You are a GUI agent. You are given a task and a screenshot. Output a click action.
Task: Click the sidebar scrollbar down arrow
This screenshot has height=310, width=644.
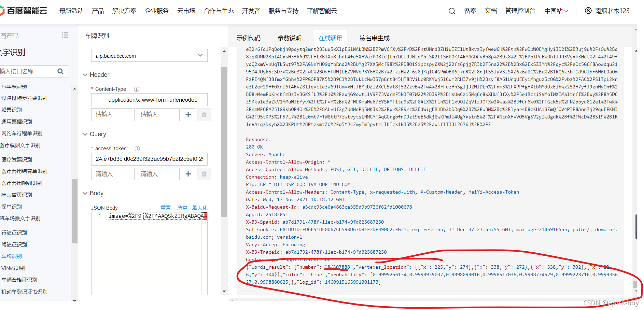(74, 300)
